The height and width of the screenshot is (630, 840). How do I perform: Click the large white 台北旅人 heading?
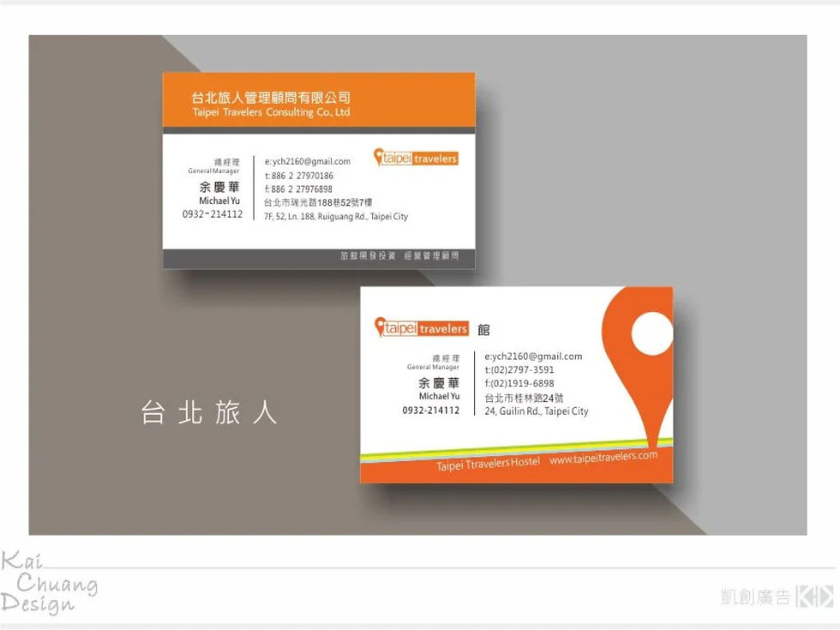[x=209, y=412]
